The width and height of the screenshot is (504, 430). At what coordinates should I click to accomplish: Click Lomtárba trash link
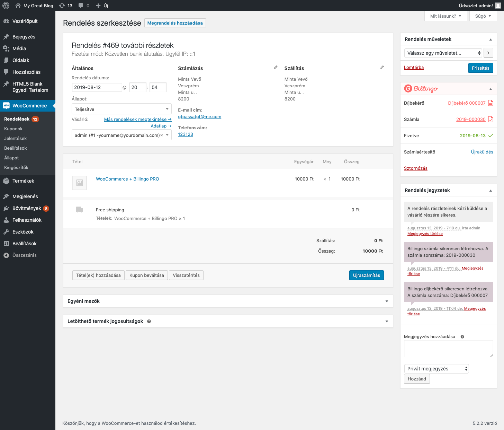click(x=414, y=68)
